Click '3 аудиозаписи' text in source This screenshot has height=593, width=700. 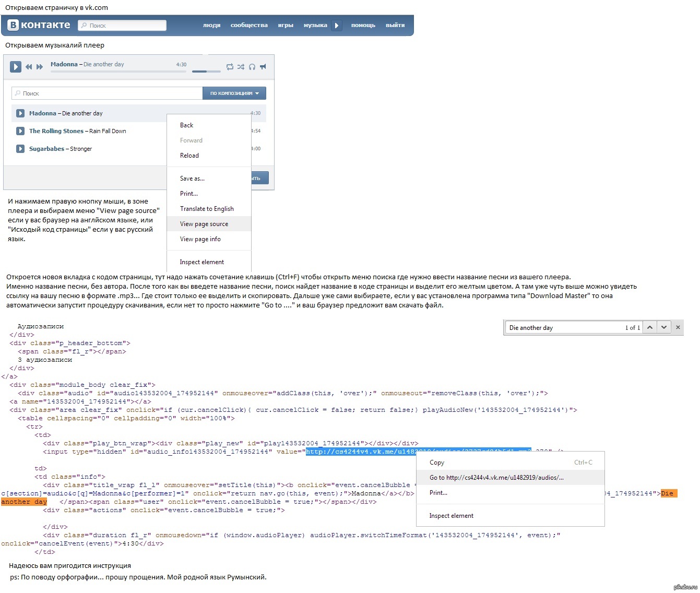coord(45,360)
